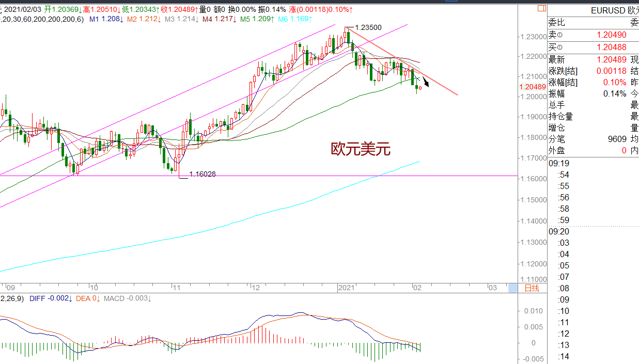Viewport: 639px width, 364px height.
Task: Click the 12 month marker on the time axis
Action: coord(255,287)
